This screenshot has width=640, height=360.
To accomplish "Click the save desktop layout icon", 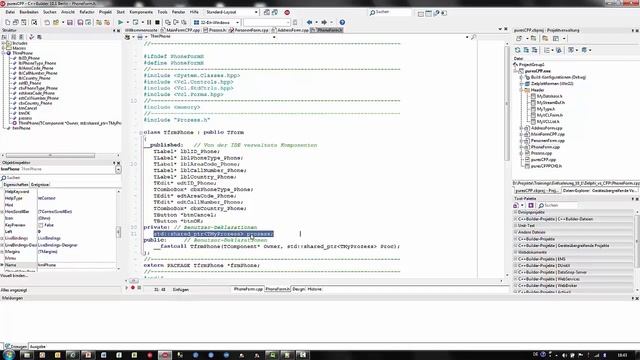I will click(x=267, y=13).
